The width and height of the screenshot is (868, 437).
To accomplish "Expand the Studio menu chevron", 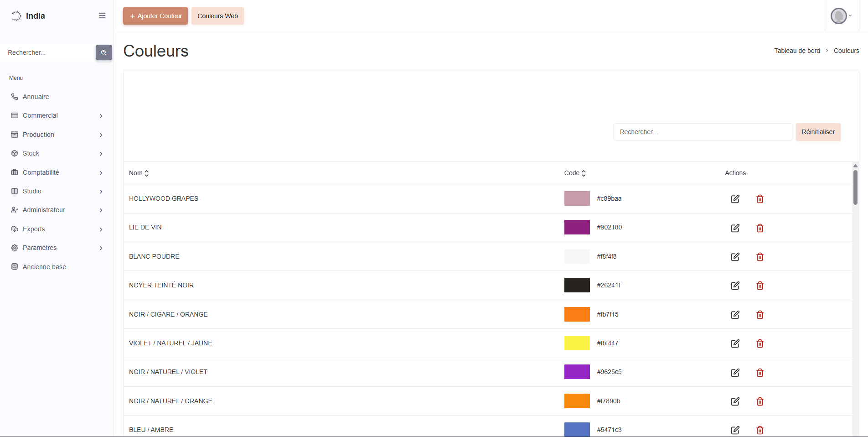I will [x=101, y=192].
